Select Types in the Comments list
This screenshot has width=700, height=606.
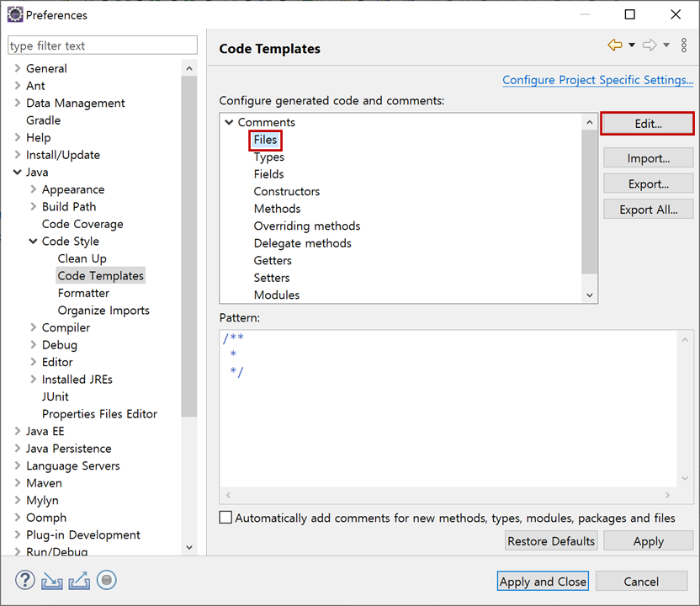[268, 157]
